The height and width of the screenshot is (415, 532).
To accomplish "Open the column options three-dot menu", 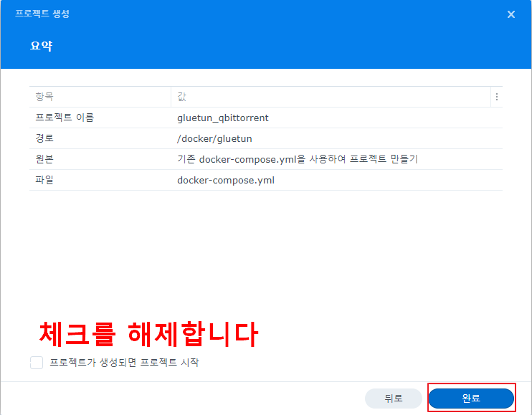I will tap(497, 97).
